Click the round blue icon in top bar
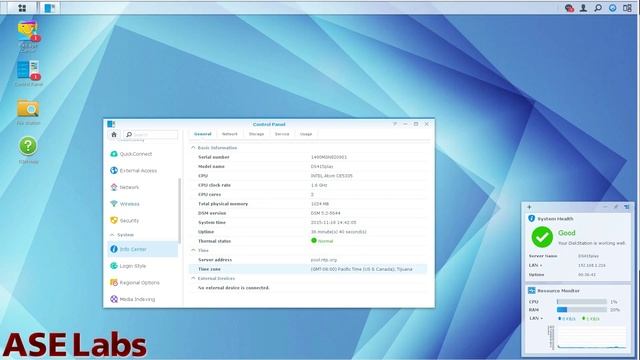Viewport: 640px width, 360px height. pos(613,8)
